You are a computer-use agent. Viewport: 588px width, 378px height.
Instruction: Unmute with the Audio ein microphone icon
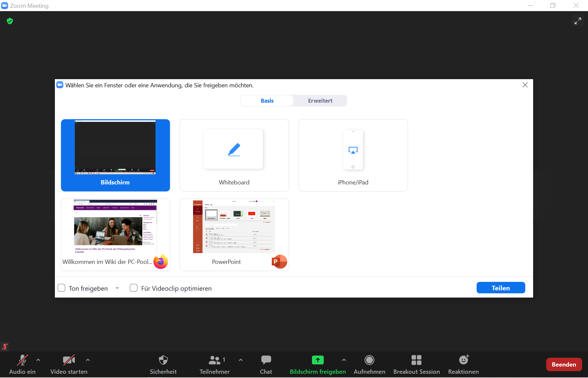(22, 360)
